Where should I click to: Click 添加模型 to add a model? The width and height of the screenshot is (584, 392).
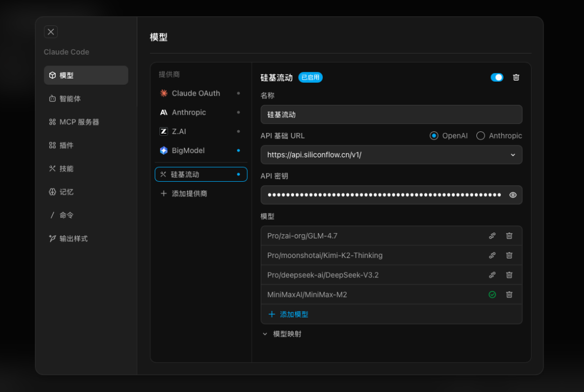tap(288, 314)
